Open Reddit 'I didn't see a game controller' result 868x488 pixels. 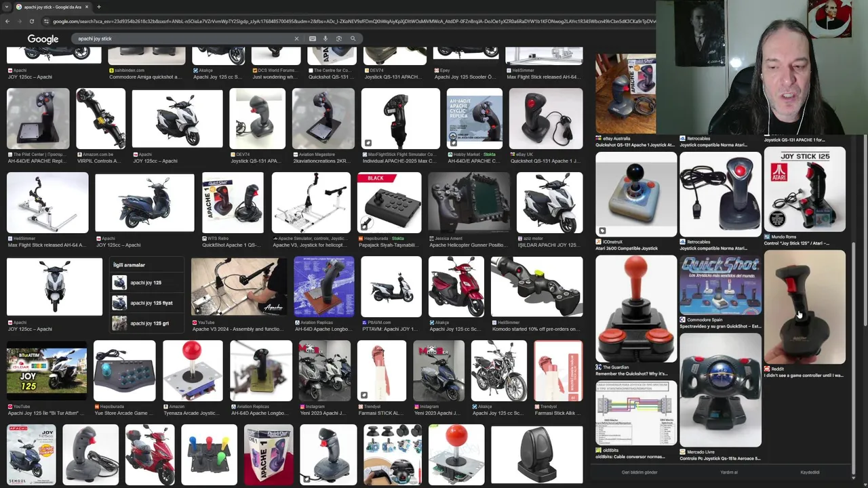pyautogui.click(x=804, y=314)
